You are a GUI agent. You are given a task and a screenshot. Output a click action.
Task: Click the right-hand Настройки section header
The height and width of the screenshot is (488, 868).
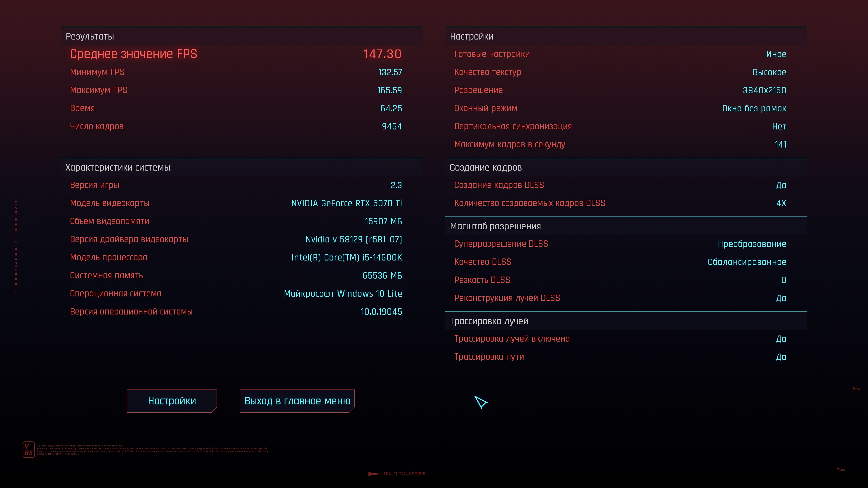[x=471, y=36]
